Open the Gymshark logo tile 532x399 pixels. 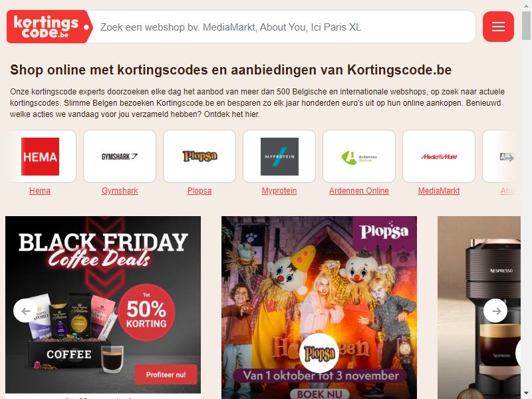[120, 156]
